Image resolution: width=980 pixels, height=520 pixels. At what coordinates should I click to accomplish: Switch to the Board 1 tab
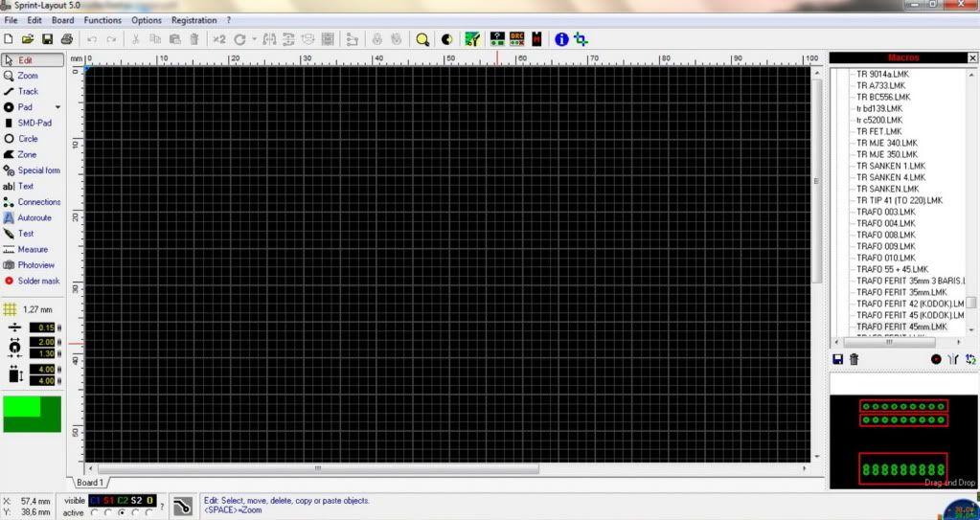click(90, 483)
